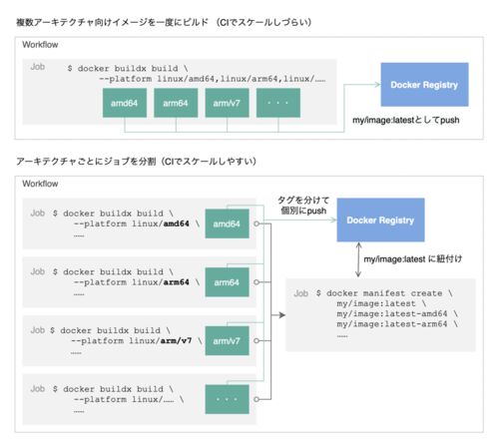Image resolution: width=499 pixels, height=448 pixels.
Task: Click the ellipsis box in the top workflow
Action: [278, 103]
